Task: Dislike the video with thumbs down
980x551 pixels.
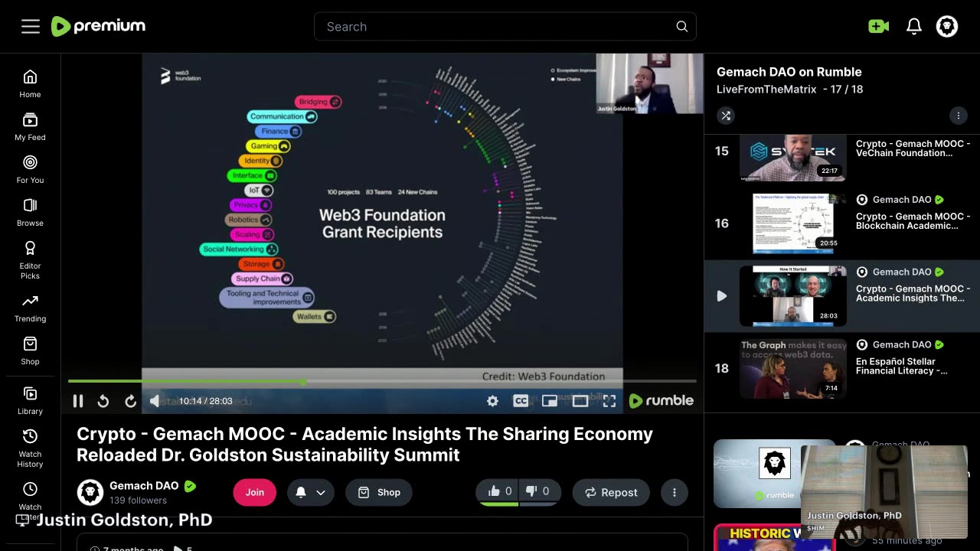Action: pyautogui.click(x=538, y=491)
